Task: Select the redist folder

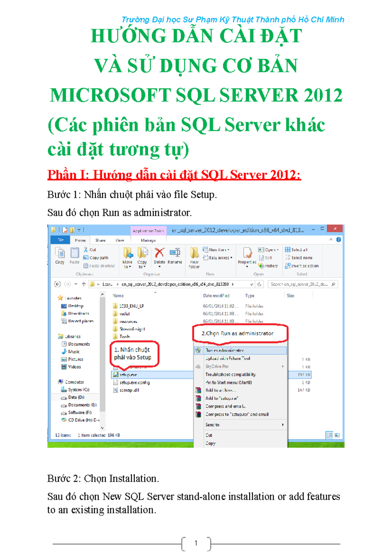Action: (121, 314)
